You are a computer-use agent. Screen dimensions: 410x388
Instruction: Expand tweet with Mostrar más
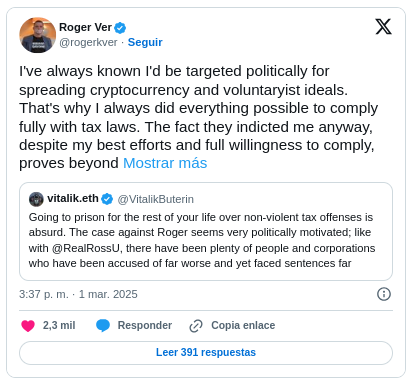point(165,163)
